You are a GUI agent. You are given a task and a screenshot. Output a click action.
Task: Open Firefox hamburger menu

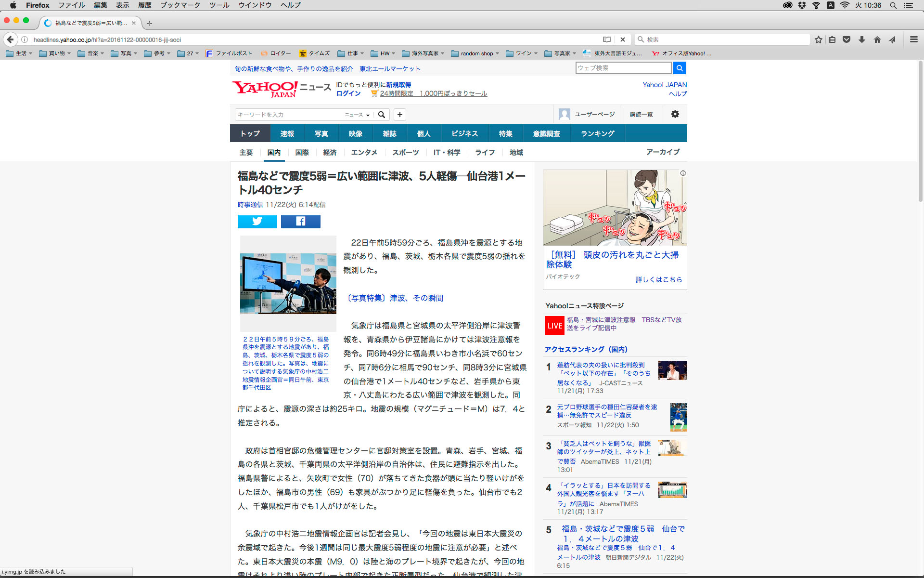pos(913,39)
